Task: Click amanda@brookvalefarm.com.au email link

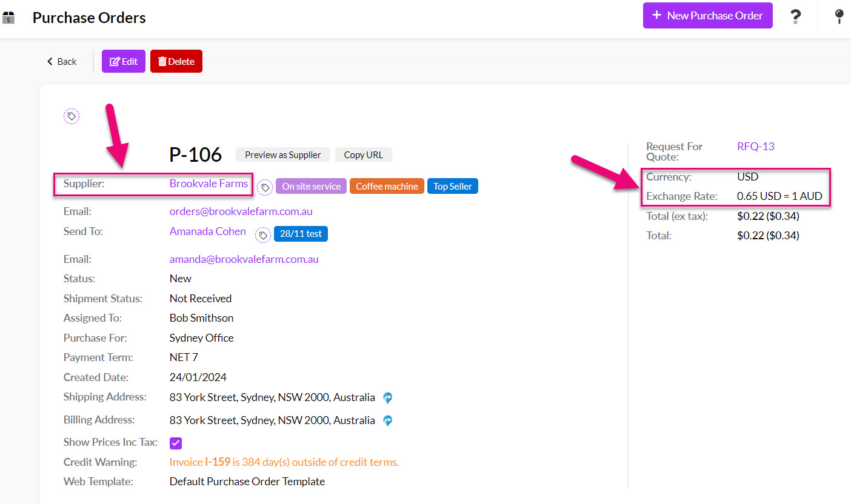Action: [x=244, y=259]
